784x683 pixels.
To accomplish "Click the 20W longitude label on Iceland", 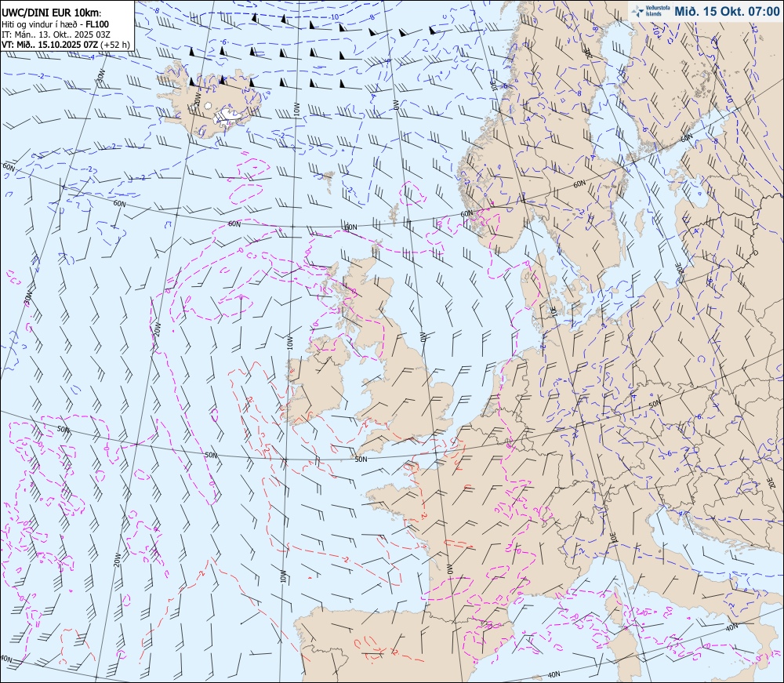I will coord(197,100).
